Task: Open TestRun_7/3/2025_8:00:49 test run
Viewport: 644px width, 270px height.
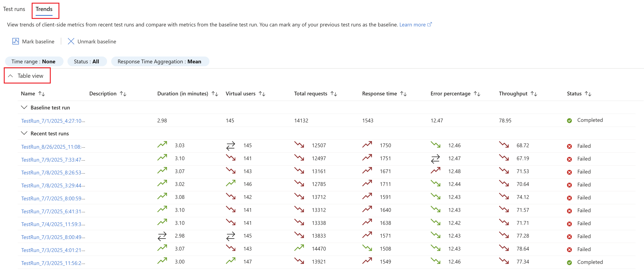Action: click(53, 237)
